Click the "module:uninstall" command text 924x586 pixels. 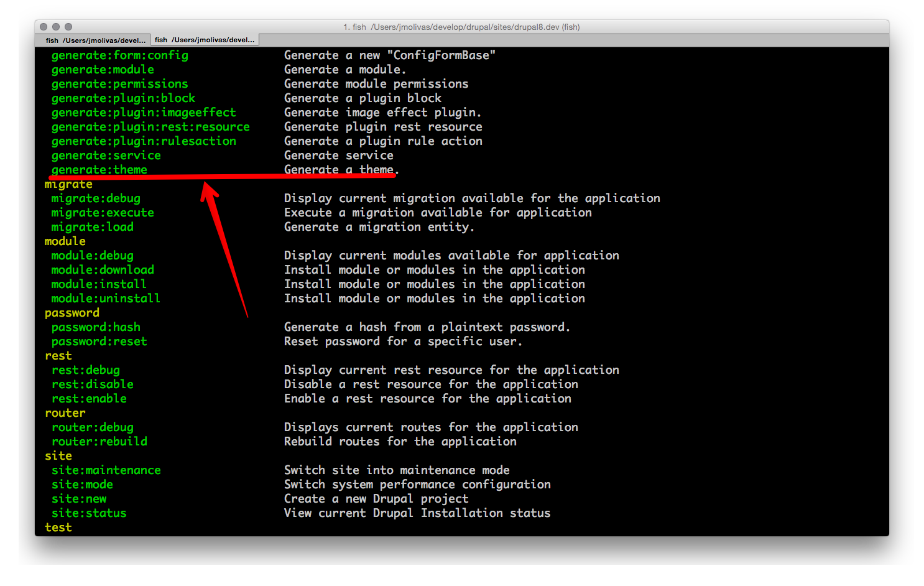tap(106, 299)
